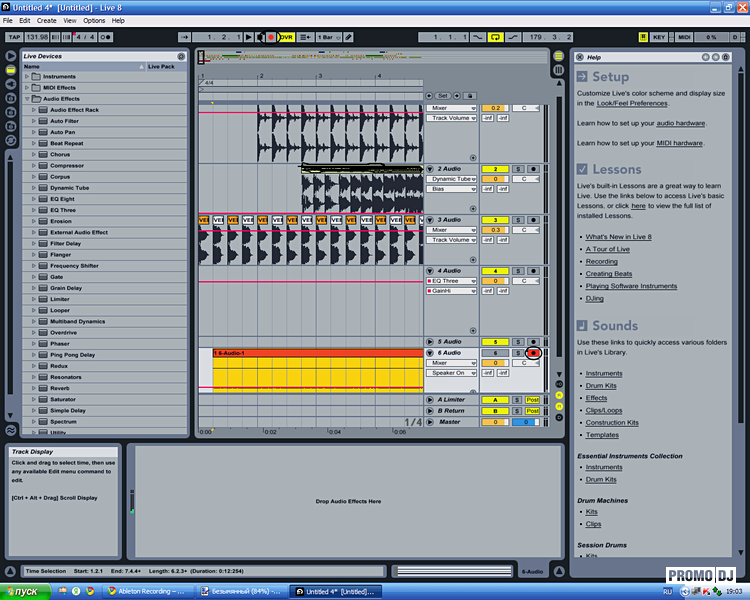Open the View menu

[70, 21]
